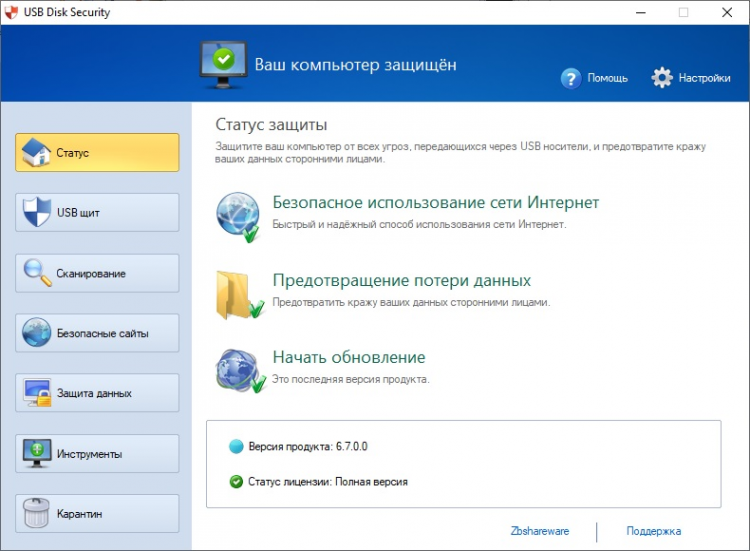
Task: Click the Начать обновление heading
Action: tap(349, 357)
